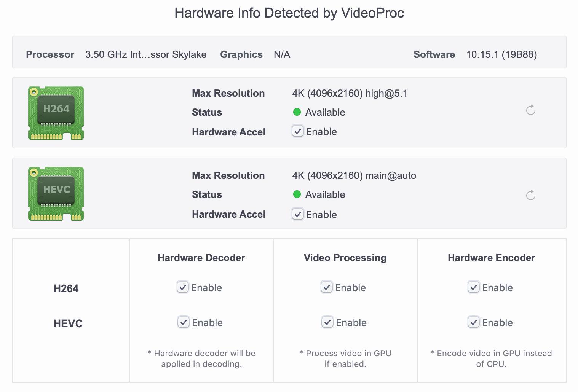Toggle H264 Hardware Accel Enable checkbox
This screenshot has width=578, height=392.
297,131
